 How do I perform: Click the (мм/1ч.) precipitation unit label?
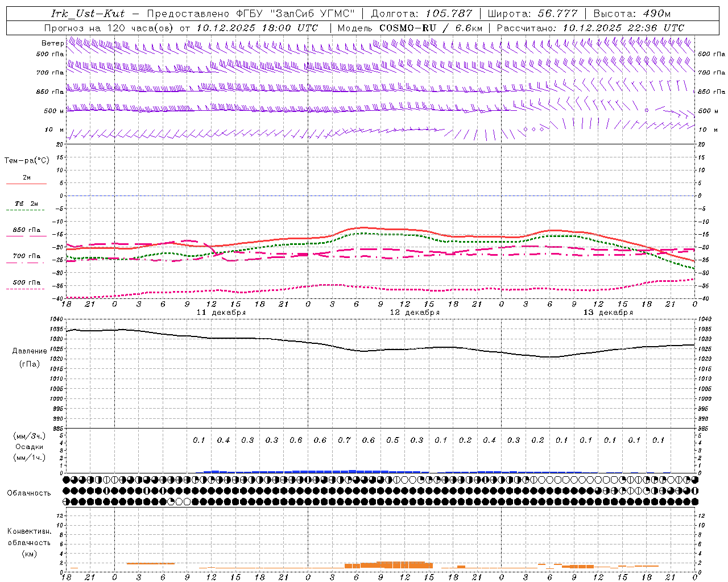pos(30,458)
